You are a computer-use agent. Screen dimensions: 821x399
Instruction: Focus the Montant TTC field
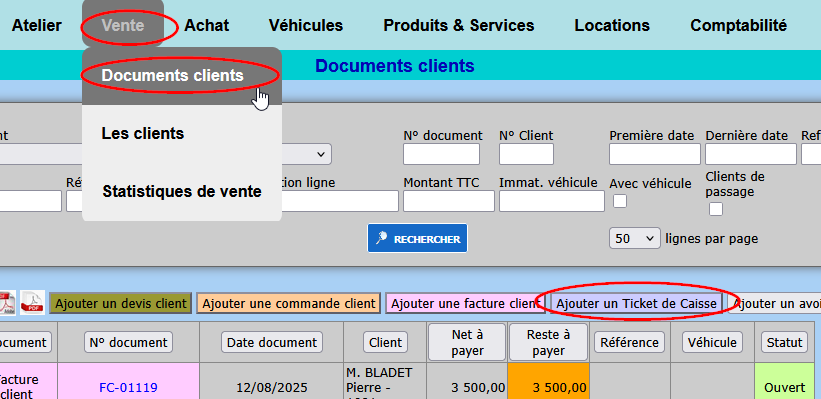coord(449,201)
